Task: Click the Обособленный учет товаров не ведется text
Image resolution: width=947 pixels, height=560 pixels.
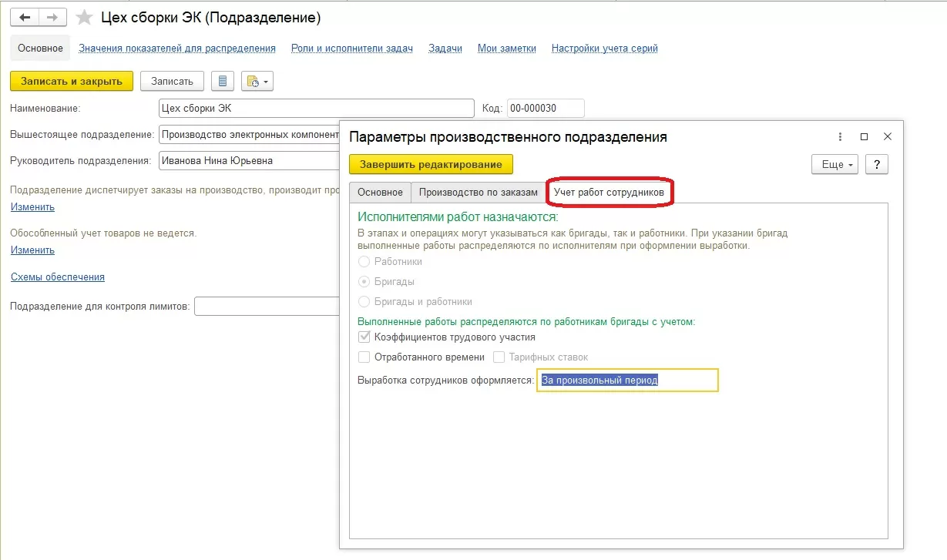Action: coord(103,233)
